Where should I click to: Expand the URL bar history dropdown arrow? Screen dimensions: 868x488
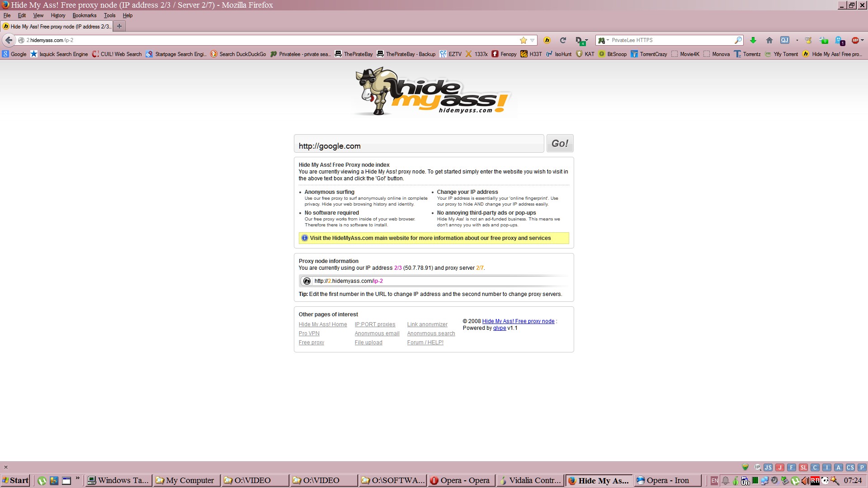pos(533,40)
